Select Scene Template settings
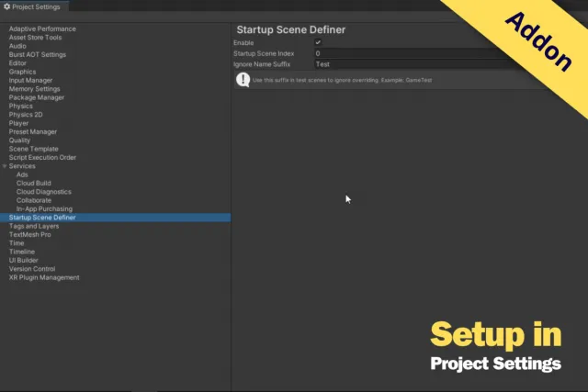588x392 pixels. pyautogui.click(x=34, y=149)
